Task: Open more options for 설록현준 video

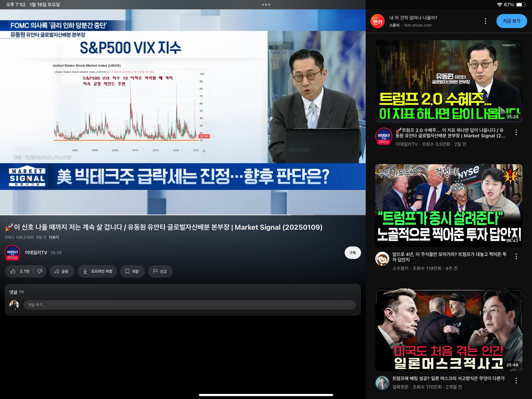Action: point(516,380)
